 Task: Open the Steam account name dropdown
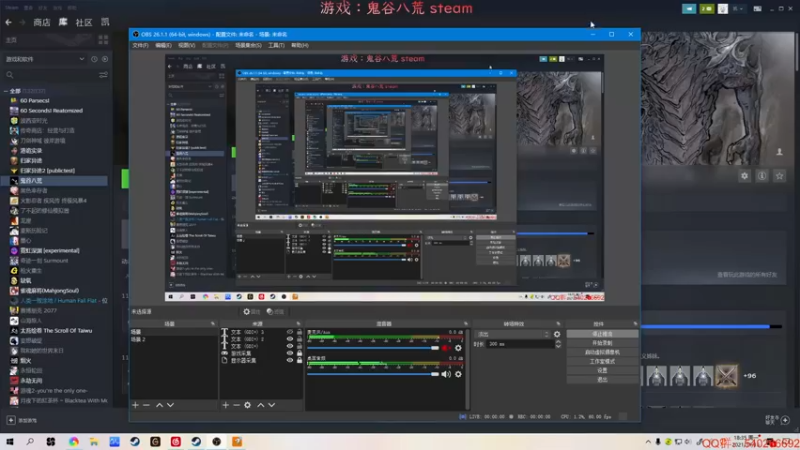(x=738, y=9)
